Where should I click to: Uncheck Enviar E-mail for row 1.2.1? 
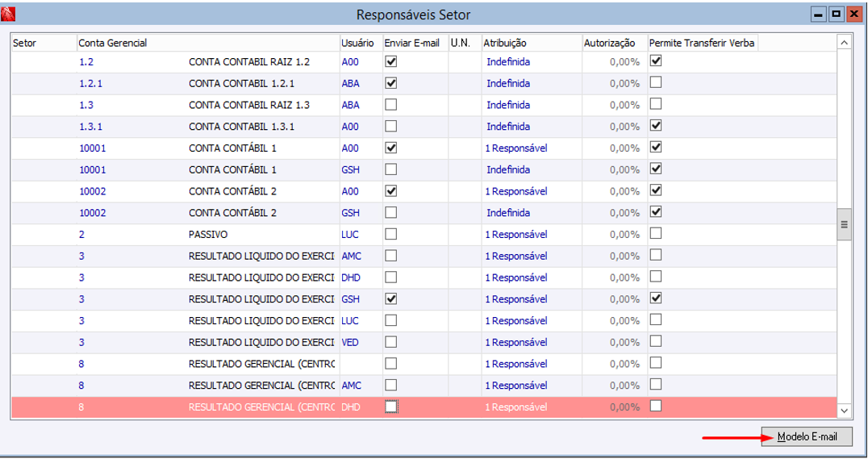pyautogui.click(x=390, y=83)
